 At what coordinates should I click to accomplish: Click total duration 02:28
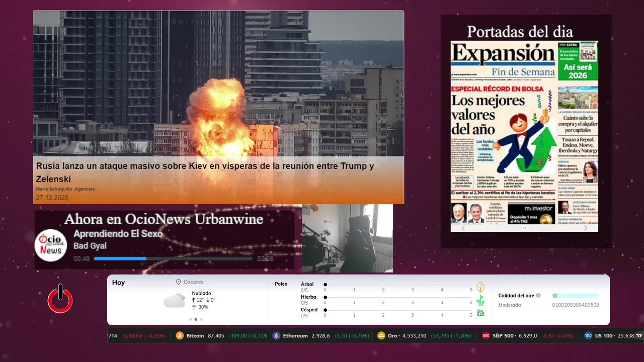click(265, 258)
